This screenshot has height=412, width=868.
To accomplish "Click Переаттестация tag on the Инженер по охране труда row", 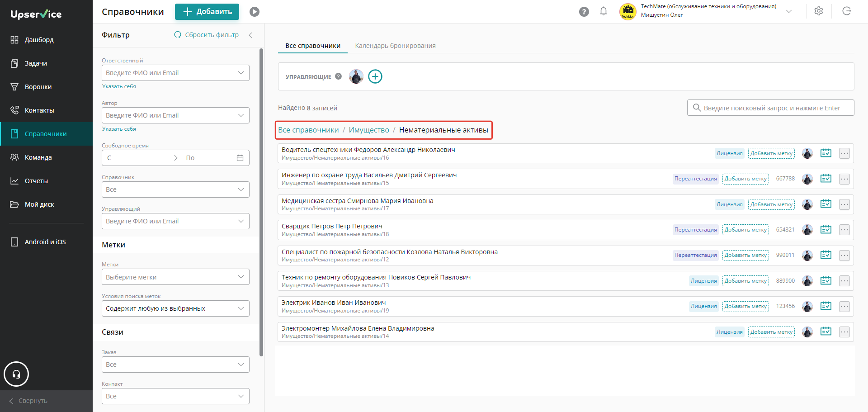I will [x=695, y=179].
